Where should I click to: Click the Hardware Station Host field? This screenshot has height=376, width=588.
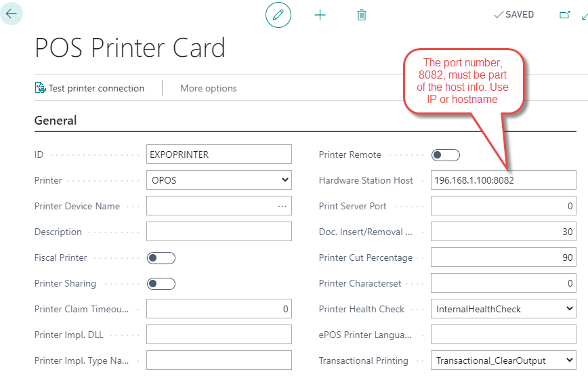tap(503, 180)
